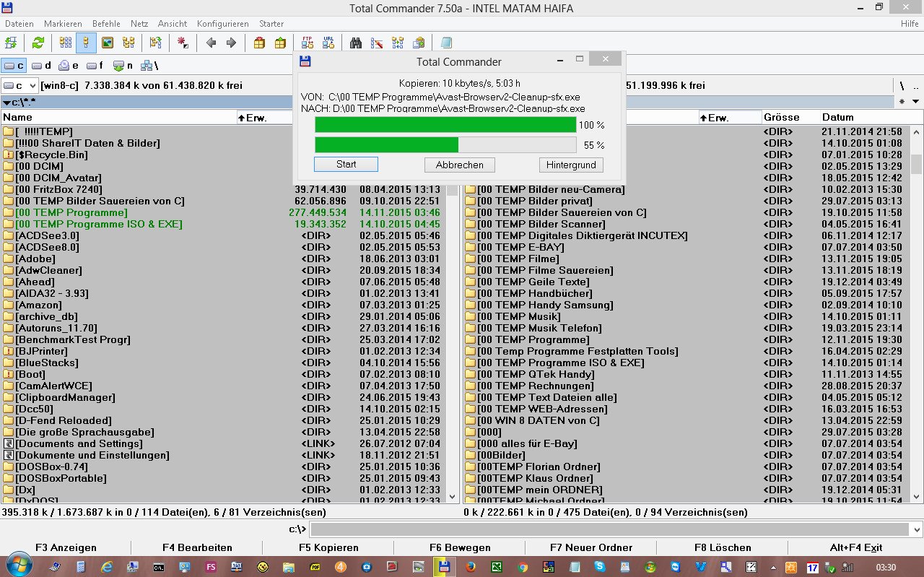
Task: Select drive d button in left drive bar
Action: click(x=42, y=66)
